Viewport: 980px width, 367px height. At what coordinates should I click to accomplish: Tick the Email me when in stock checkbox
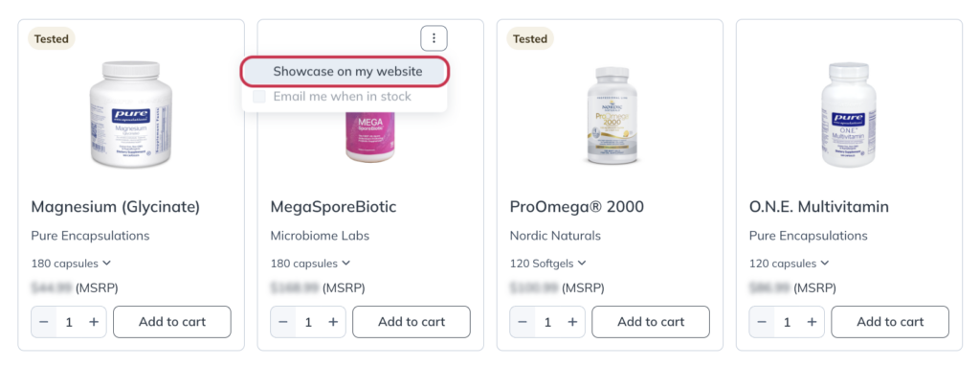coord(259,97)
